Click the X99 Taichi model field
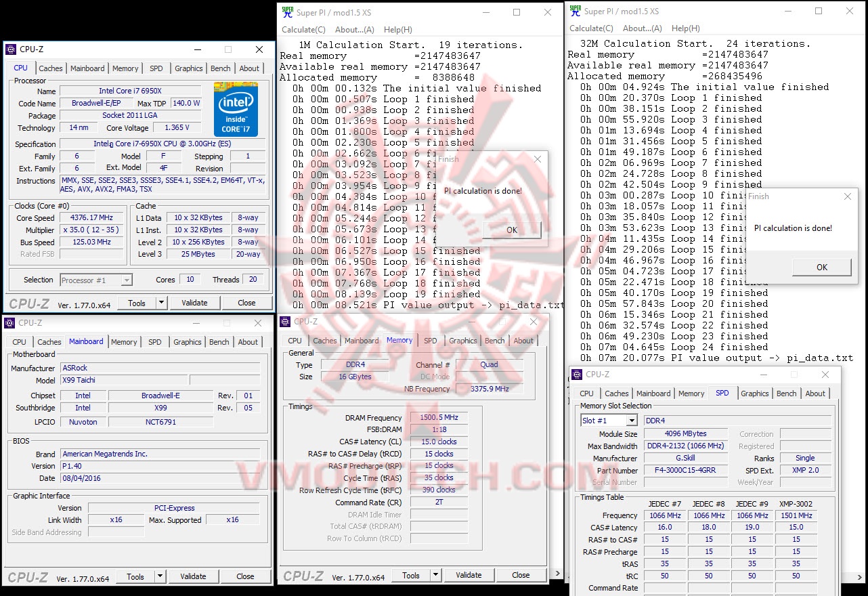Image resolution: width=868 pixels, height=596 pixels. click(x=124, y=381)
